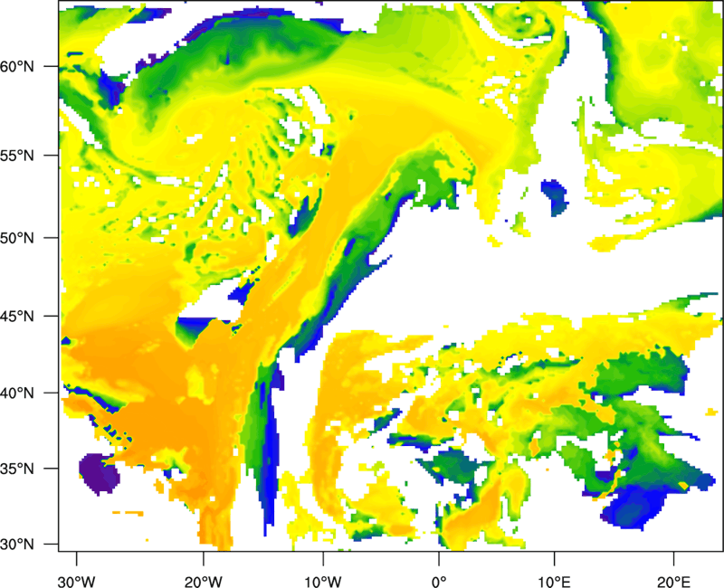Image resolution: width=724 pixels, height=588 pixels.
Task: Click the 45°N latitude label
Action: (17, 317)
